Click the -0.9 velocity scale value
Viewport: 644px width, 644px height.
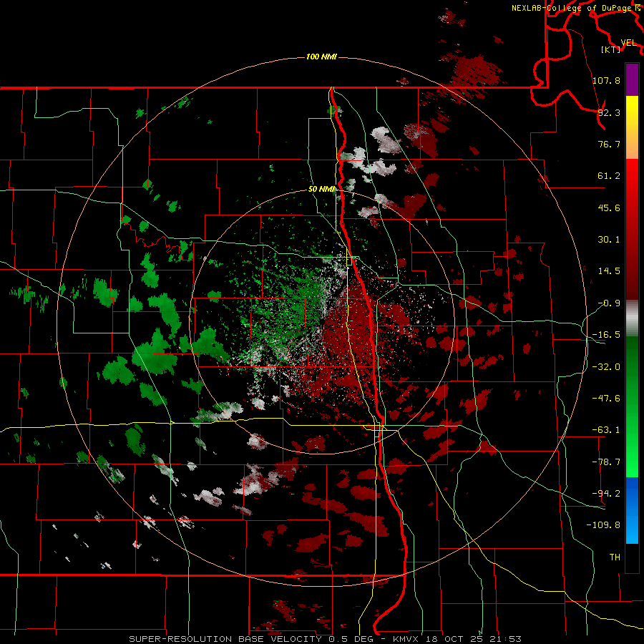click(609, 303)
